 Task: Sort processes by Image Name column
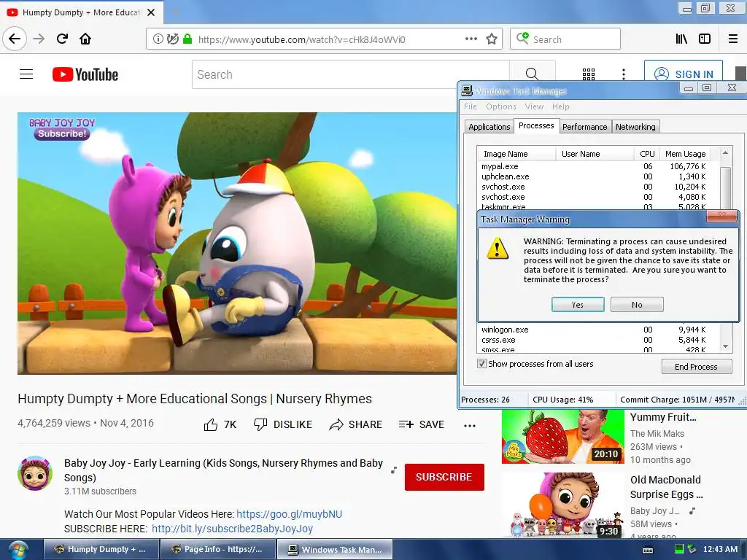pyautogui.click(x=516, y=154)
